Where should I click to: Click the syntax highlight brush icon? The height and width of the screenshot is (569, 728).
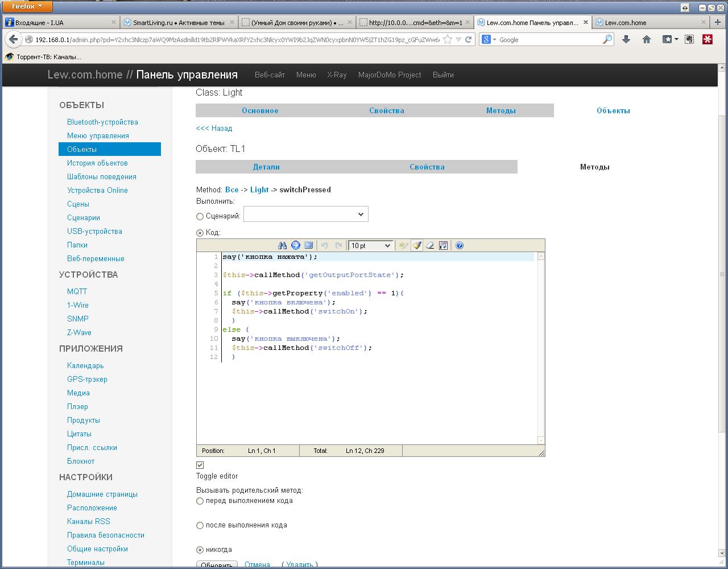coord(417,245)
